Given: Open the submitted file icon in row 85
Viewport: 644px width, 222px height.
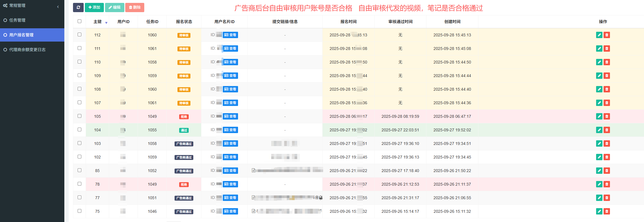Looking at the screenshot, I should [x=253, y=171].
